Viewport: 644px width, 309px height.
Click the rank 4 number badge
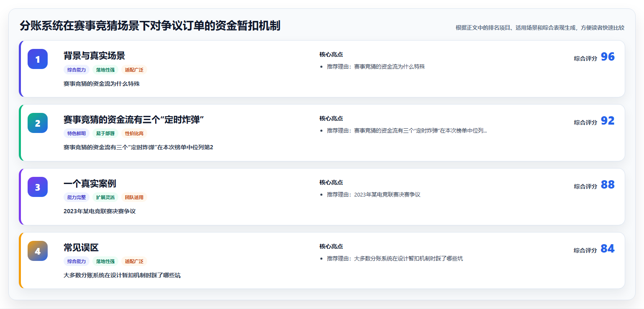(x=38, y=251)
